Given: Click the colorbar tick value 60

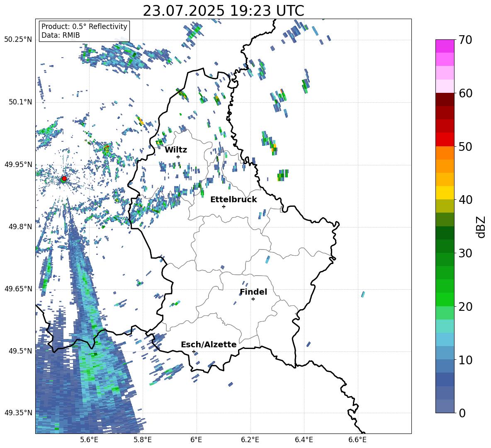Looking at the screenshot, I should [465, 93].
